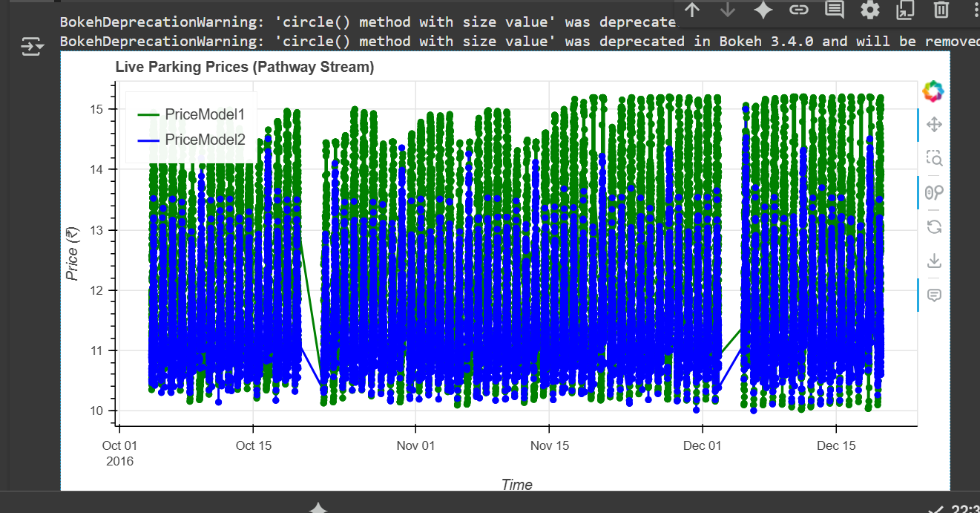The image size is (980, 513).
Task: Click execution checkmark status at bottom right
Action: (x=937, y=509)
